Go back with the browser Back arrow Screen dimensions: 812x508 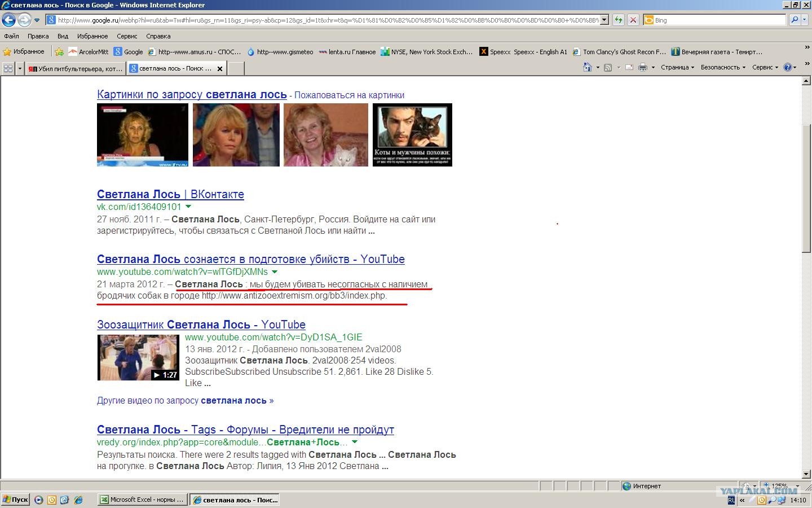(x=8, y=20)
